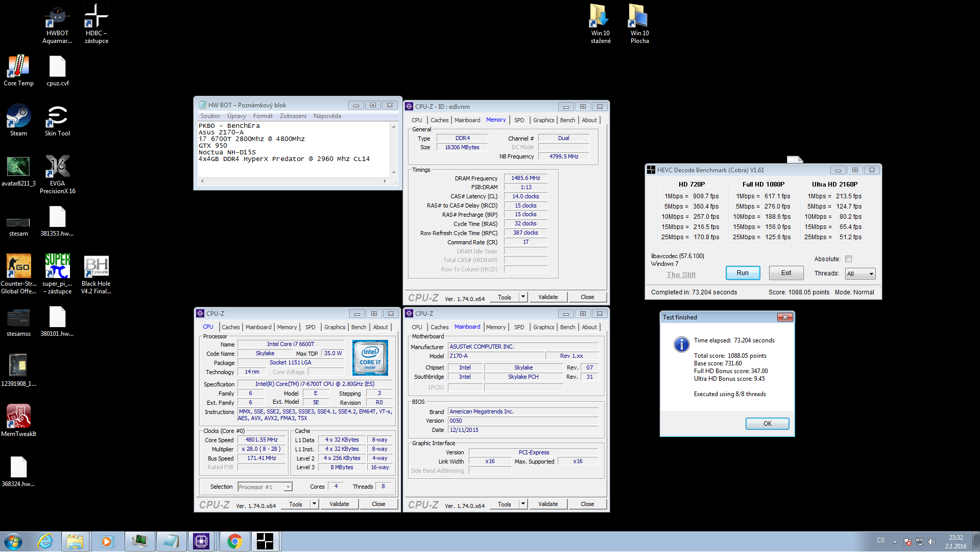Expand Tools dropdown arrow in CPU tab CPU-Z window
Screen dimensions: 980x552
click(x=314, y=504)
